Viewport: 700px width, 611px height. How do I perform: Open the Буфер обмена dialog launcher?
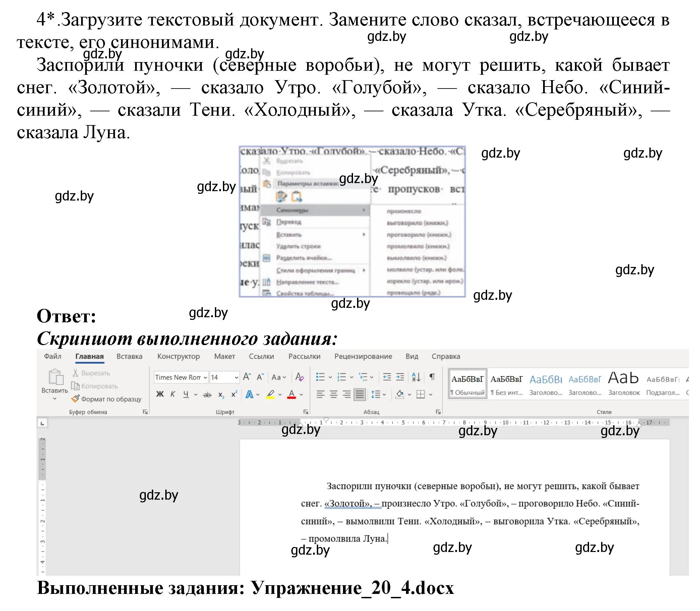145,412
